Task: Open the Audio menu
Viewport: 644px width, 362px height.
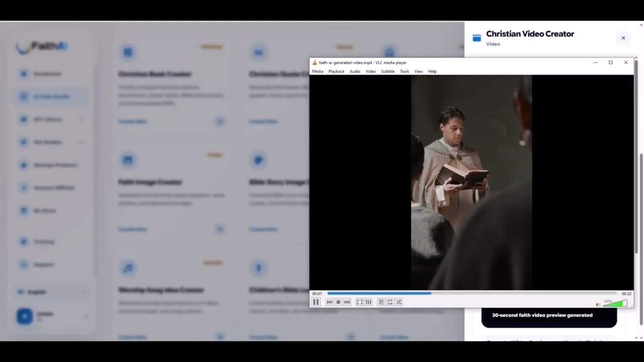Action: 355,71
